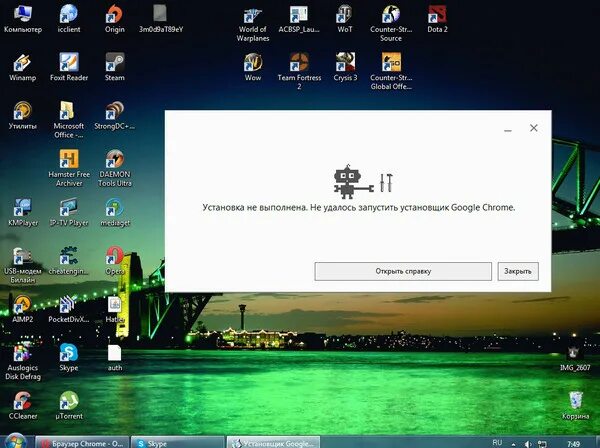
Task: Select the Team Fortress 2 icon
Action: click(x=299, y=72)
